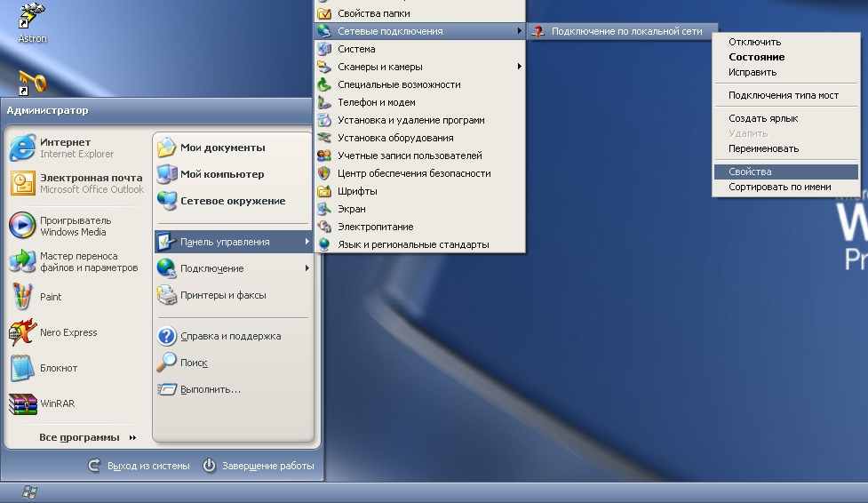Screen dimensions: 868x503
Task: Click the Выполнить run icon
Action: [x=166, y=389]
